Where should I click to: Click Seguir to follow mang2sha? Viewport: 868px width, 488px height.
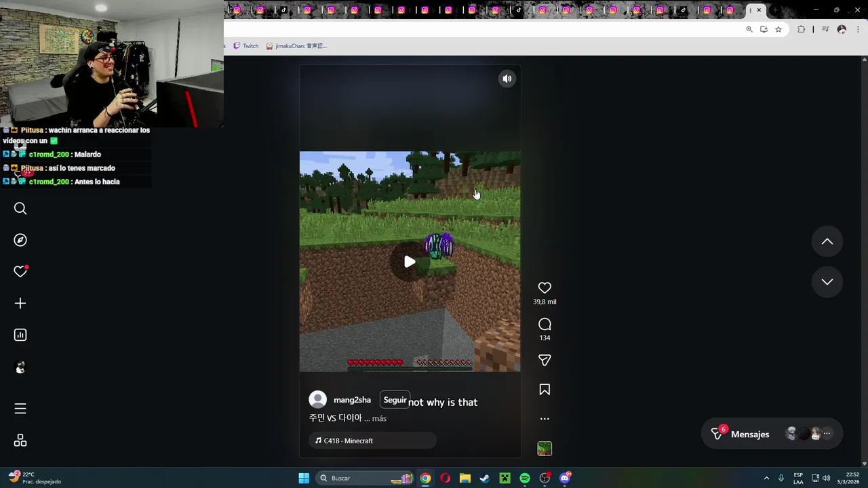395,400
